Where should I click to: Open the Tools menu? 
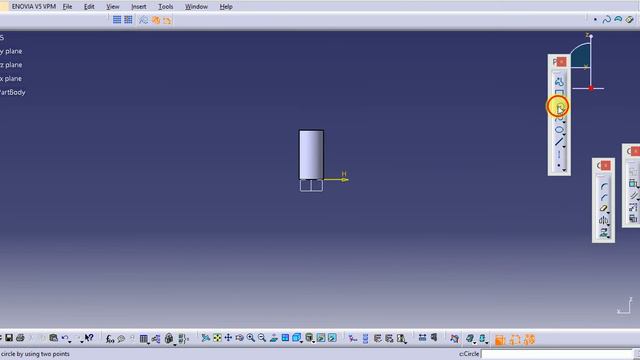166,7
